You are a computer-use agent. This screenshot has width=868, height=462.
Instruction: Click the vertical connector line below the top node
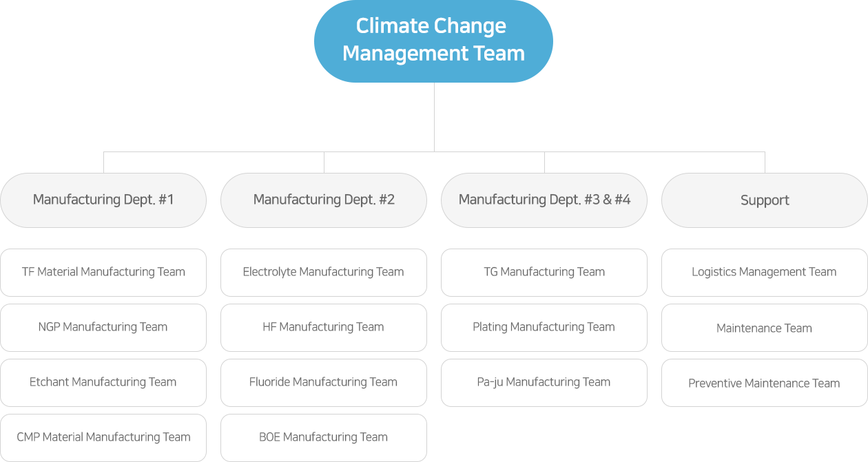(434, 117)
